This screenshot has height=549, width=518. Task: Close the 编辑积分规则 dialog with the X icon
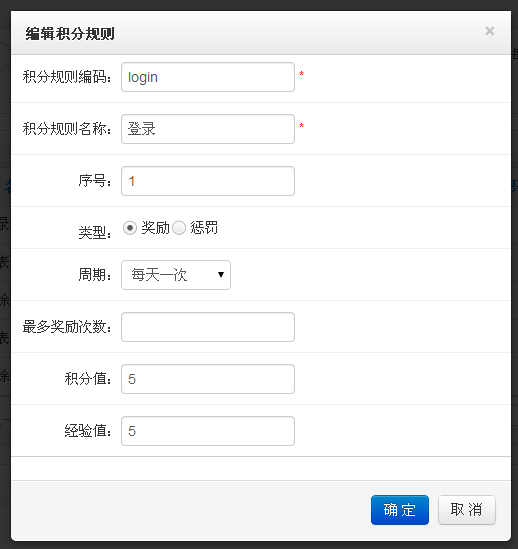489,31
